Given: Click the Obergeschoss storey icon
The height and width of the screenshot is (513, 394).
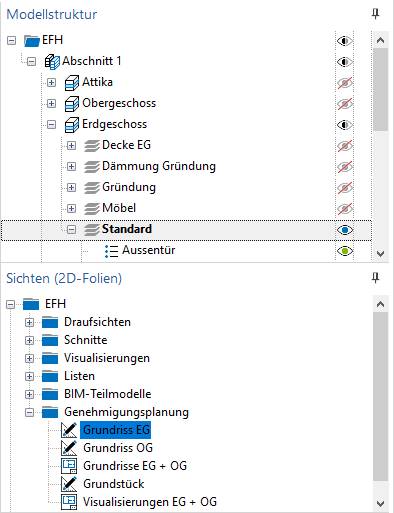Looking at the screenshot, I should click(72, 103).
